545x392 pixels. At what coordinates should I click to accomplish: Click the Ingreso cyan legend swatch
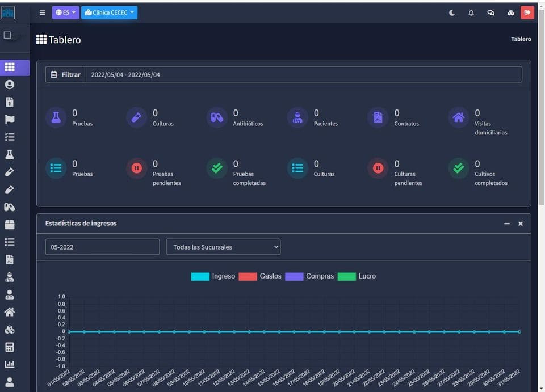click(x=200, y=276)
